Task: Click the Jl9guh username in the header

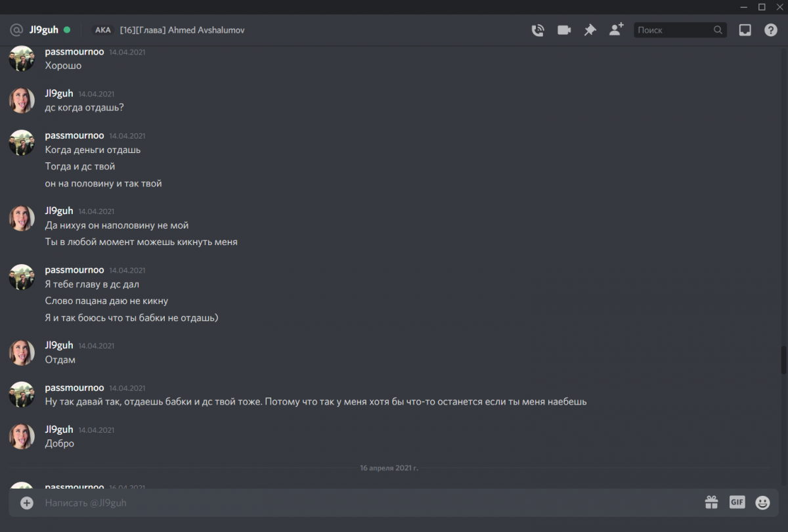Action: tap(44, 30)
